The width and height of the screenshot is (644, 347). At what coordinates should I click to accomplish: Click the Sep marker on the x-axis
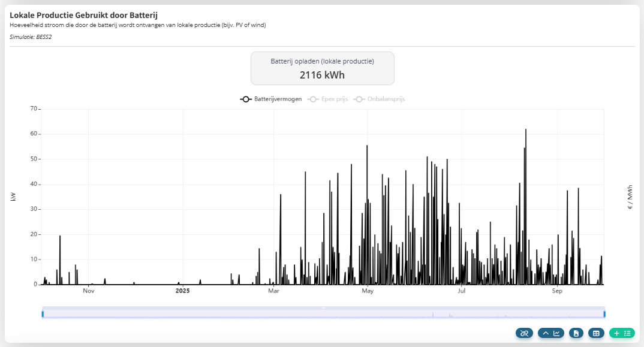coord(557,291)
